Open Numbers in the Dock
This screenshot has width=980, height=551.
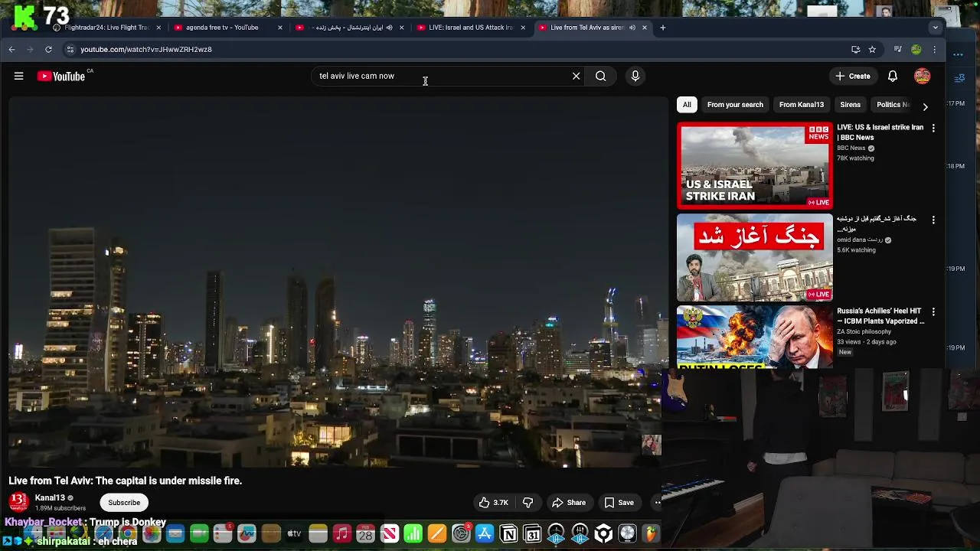413,533
